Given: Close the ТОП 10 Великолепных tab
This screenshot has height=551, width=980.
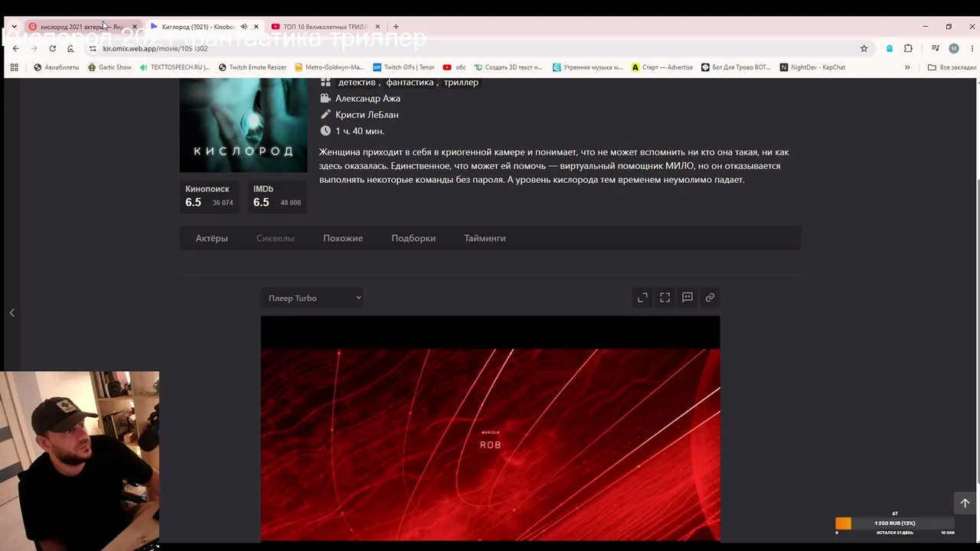Looking at the screenshot, I should tap(377, 27).
